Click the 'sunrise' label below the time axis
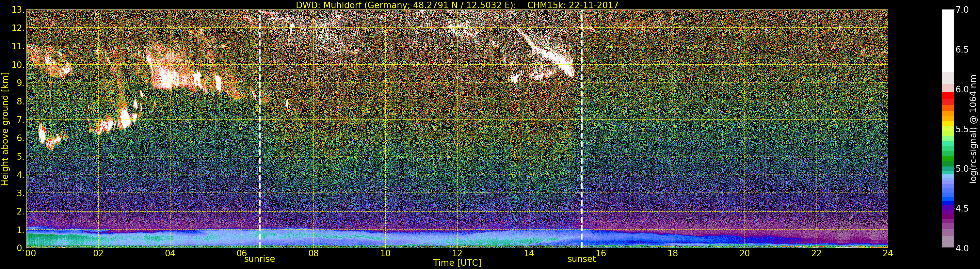 [260, 259]
